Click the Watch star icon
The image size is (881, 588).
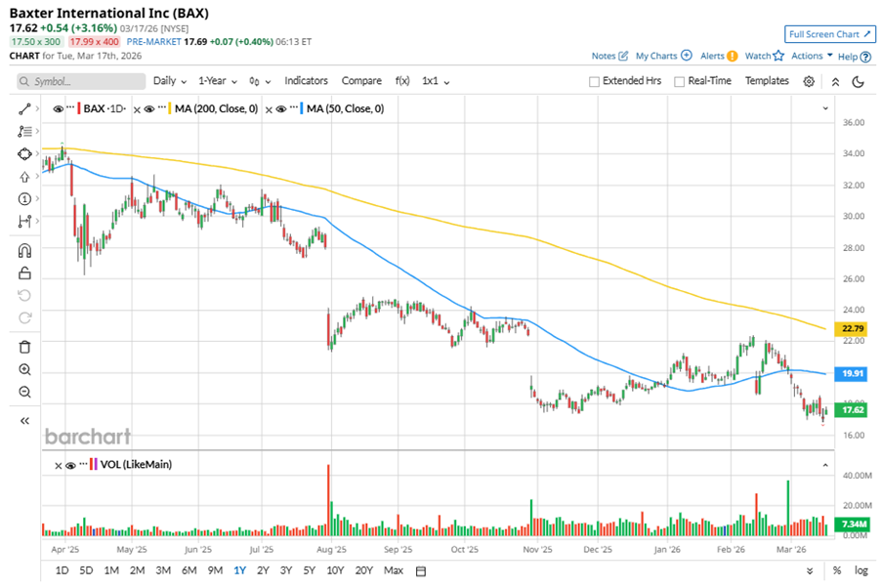778,56
